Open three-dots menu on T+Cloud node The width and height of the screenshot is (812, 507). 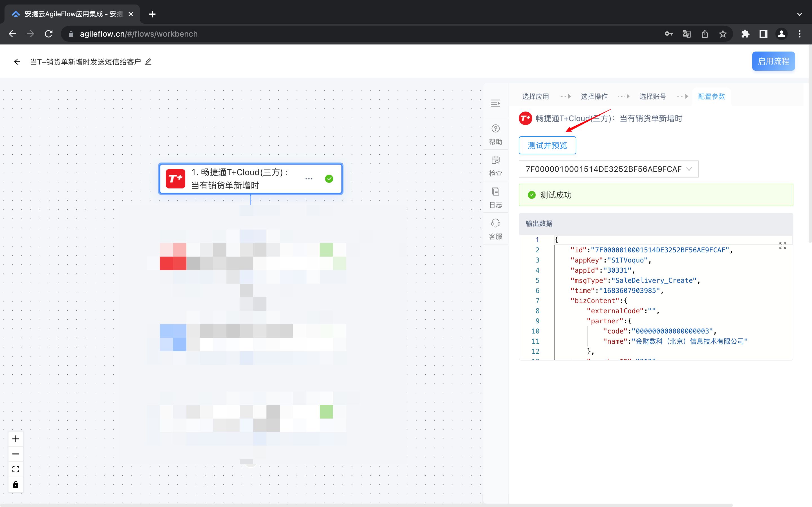[309, 179]
